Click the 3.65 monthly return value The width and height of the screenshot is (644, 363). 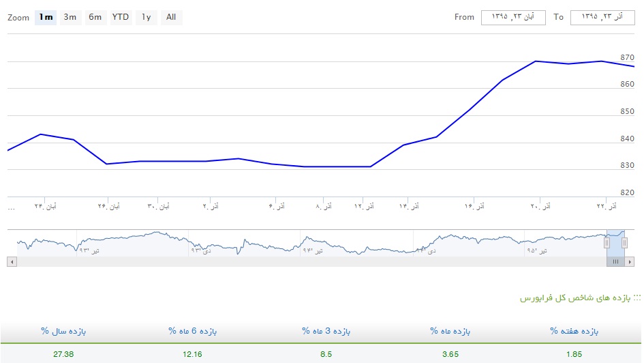coord(450,354)
